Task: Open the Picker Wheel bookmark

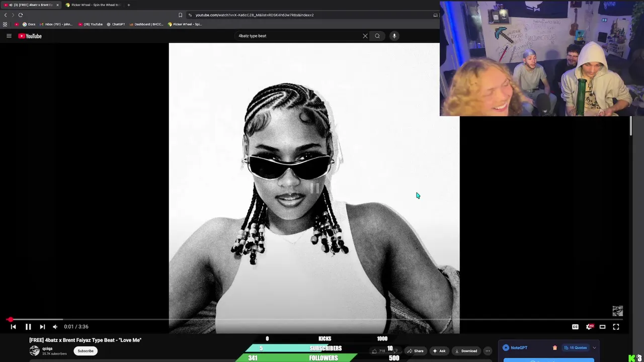Action: [x=185, y=24]
